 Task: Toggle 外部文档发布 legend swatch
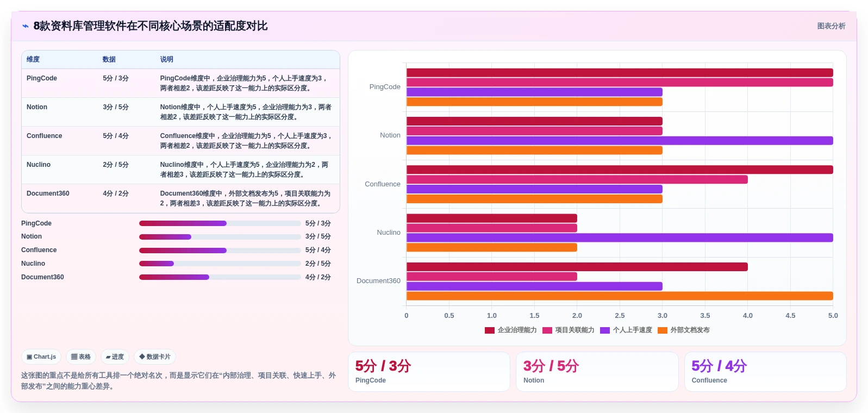[x=663, y=330]
